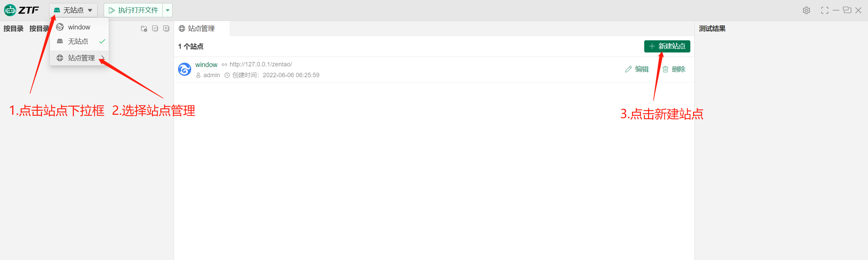The image size is (868, 260).
Task: Click the plus-box icon in the left panel toolbar
Action: pyautogui.click(x=166, y=28)
